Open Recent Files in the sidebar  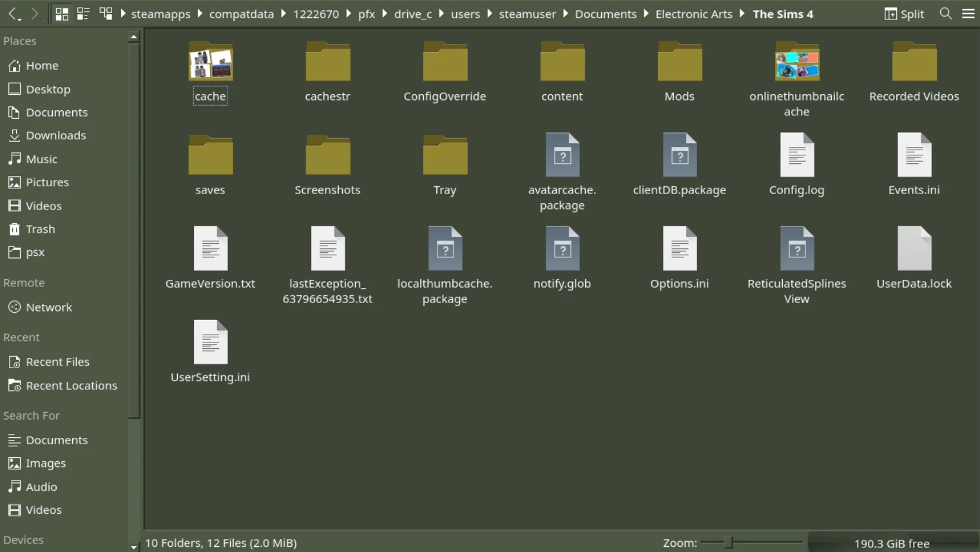57,362
